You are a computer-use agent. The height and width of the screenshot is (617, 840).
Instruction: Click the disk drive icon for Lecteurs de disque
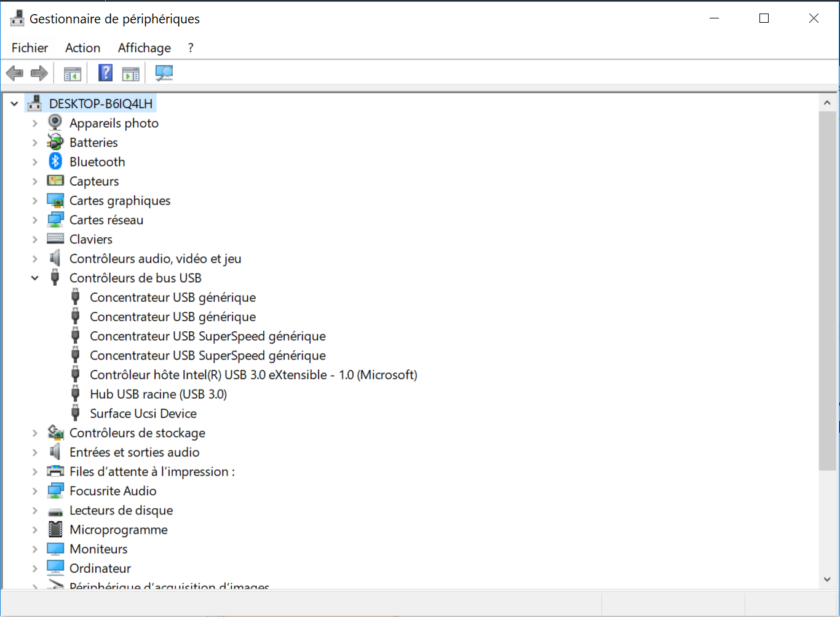click(x=55, y=511)
